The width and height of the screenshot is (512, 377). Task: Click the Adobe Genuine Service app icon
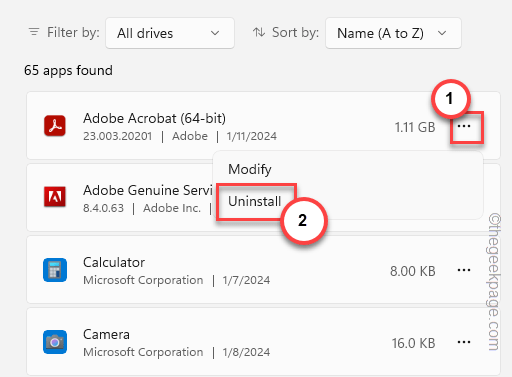point(55,196)
